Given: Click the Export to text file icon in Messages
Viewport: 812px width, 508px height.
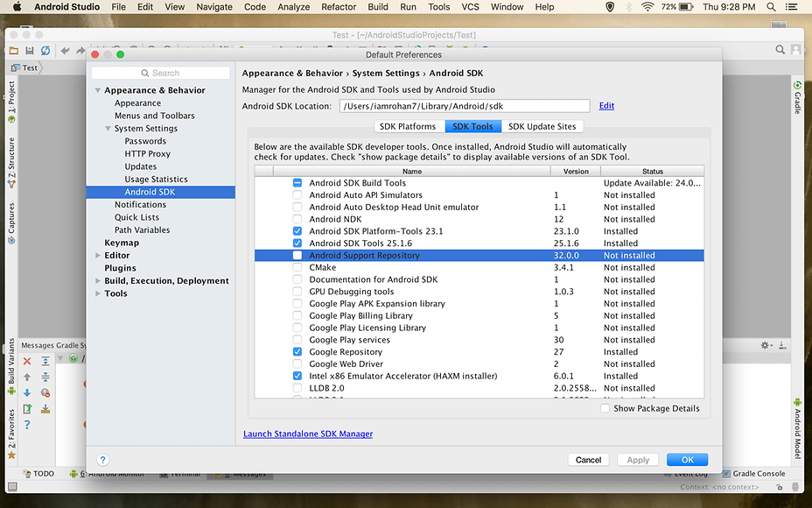Looking at the screenshot, I should [27, 409].
